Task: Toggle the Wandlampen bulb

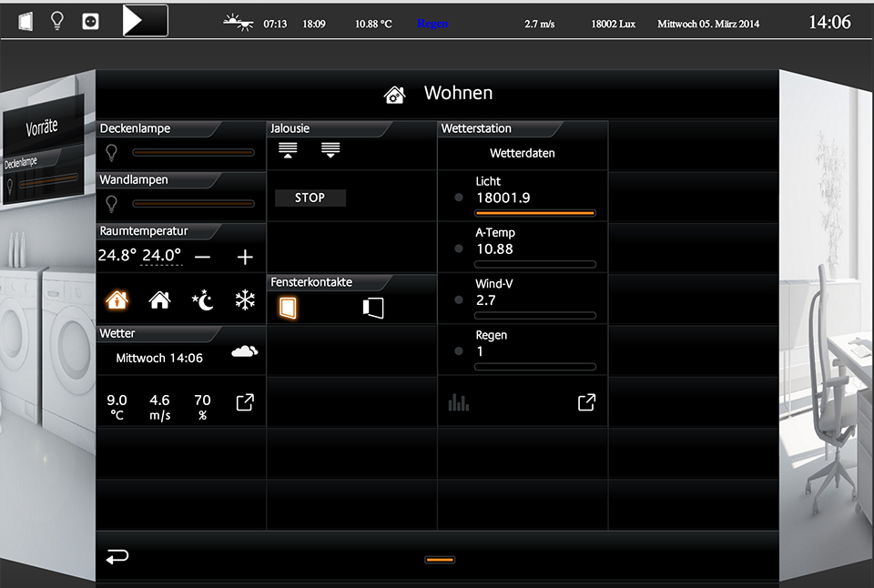Action: (x=112, y=203)
